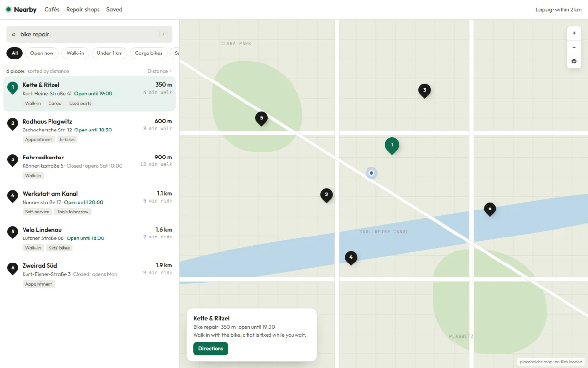Viewport: 588px width, 368px height.
Task: Click '6 places · sorted by distance' text
Action: tap(38, 71)
